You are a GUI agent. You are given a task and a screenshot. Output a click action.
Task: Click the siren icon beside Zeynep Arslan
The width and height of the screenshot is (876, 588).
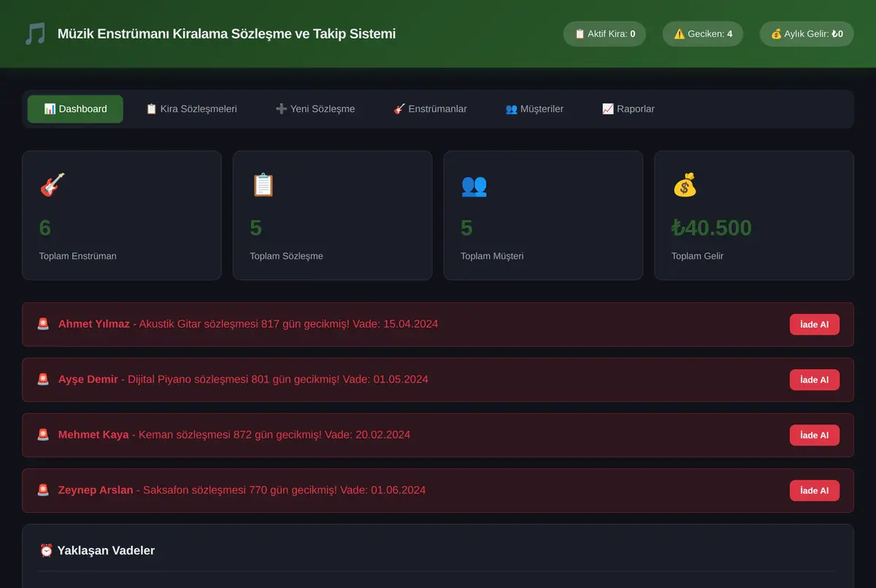[x=43, y=490]
